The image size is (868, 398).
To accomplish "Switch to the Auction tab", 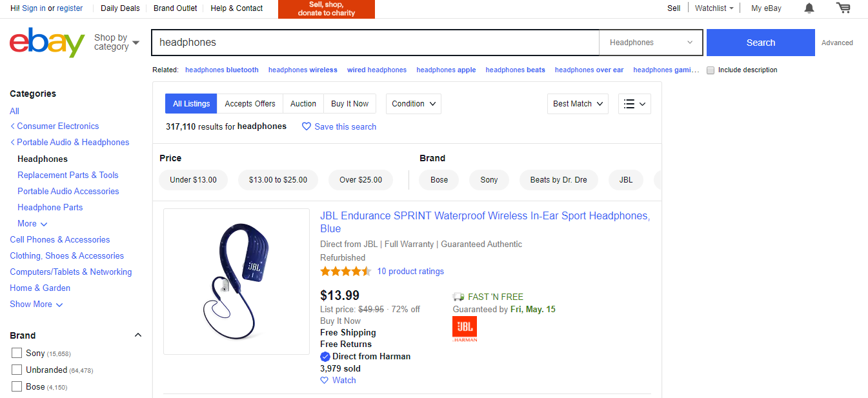I will (303, 104).
